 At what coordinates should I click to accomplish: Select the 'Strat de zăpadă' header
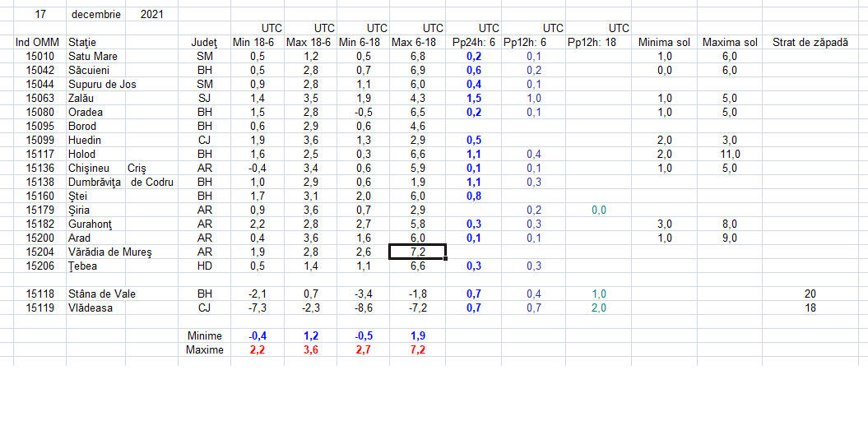tap(810, 42)
